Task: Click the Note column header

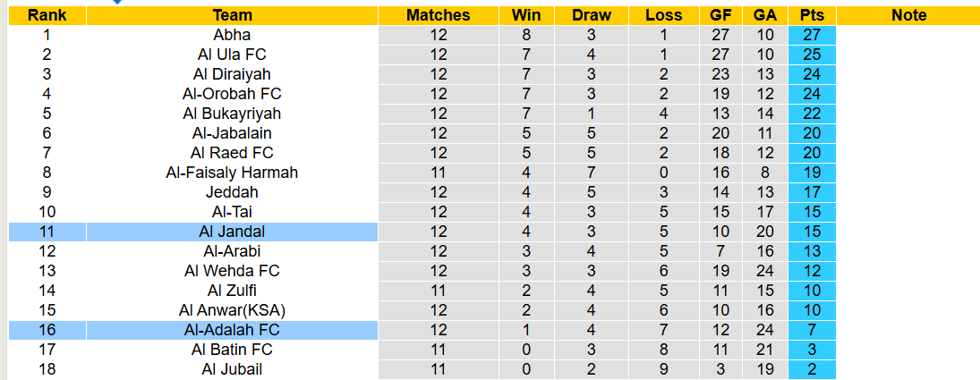Action: pos(908,15)
